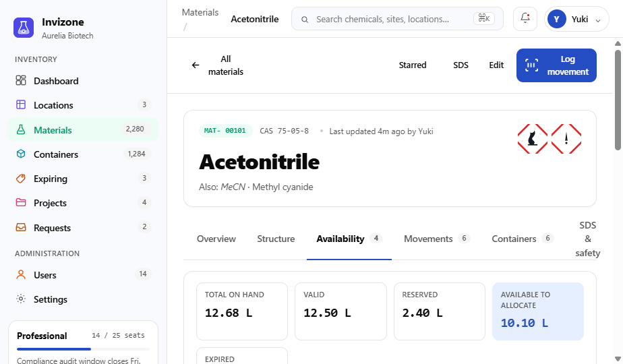Click the Expiring tag icon
Screen dimensions: 623x364
click(x=21, y=179)
